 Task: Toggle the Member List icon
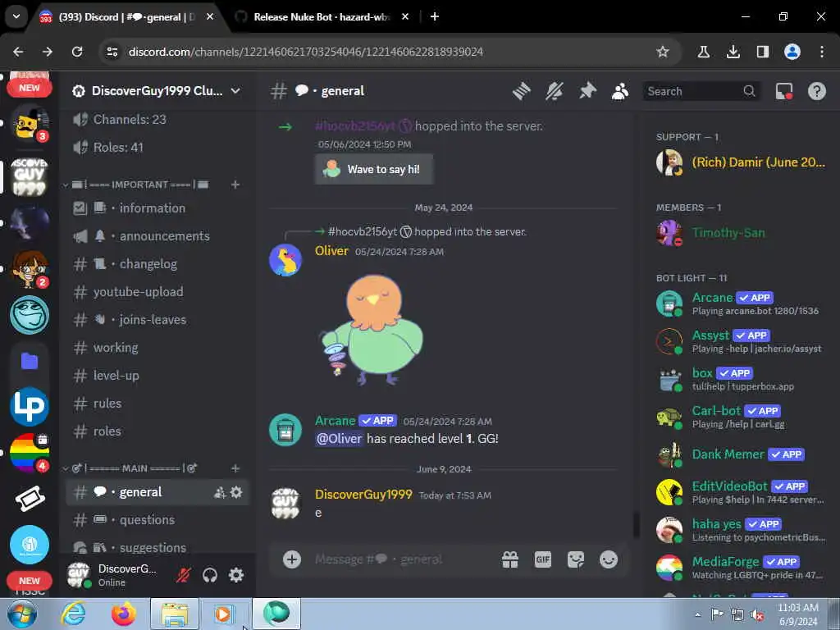620,91
